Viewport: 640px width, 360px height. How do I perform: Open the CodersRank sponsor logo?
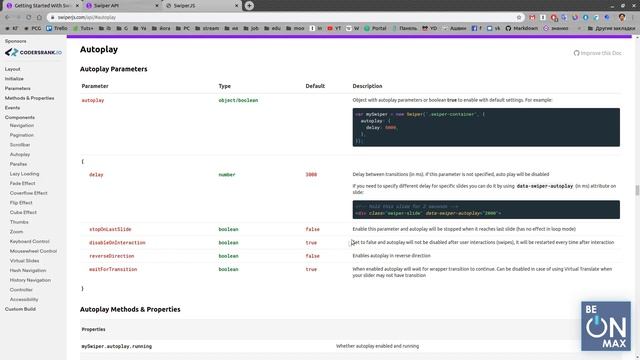click(x=33, y=52)
